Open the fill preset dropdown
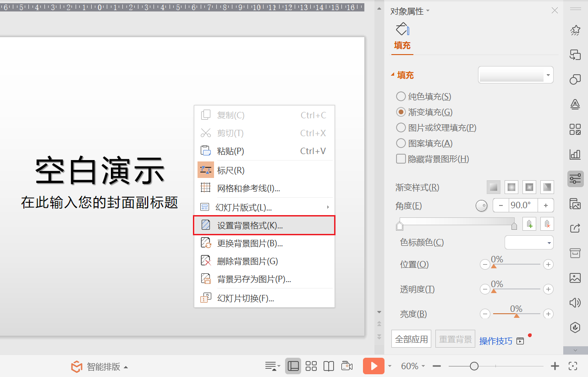 coord(548,75)
